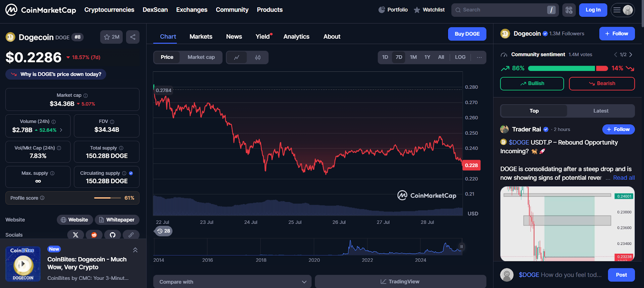The height and width of the screenshot is (288, 644).
Task: Open Dogecoin's GitHub social link
Action: pyautogui.click(x=113, y=235)
